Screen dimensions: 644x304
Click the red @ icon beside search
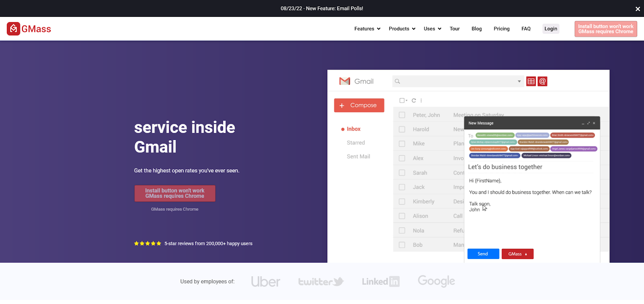543,81
